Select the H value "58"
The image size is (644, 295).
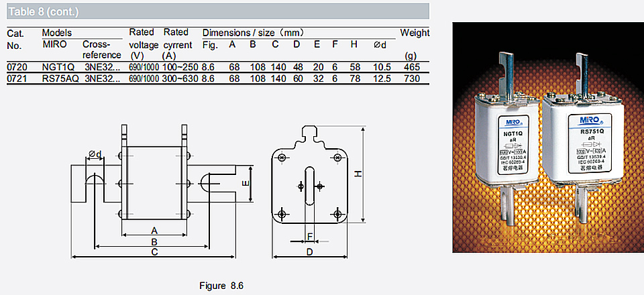click(355, 67)
